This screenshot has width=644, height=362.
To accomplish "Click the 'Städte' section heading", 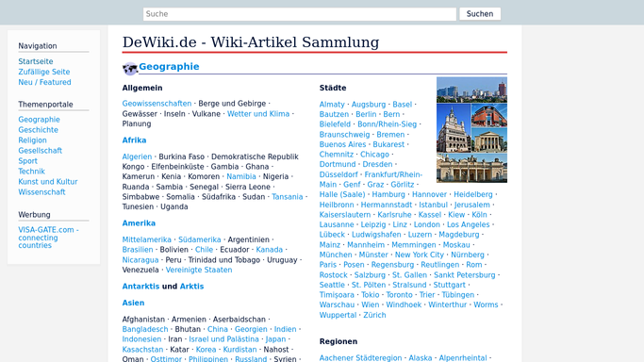I will (333, 88).
